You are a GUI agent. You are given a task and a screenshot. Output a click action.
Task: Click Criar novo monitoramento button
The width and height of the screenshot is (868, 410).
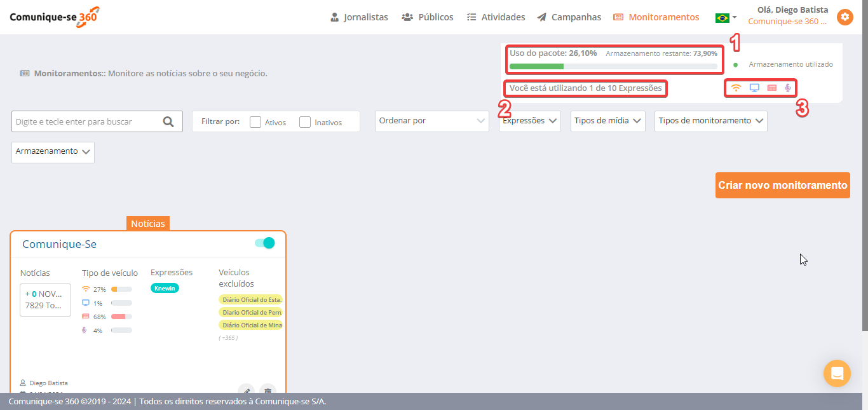783,185
